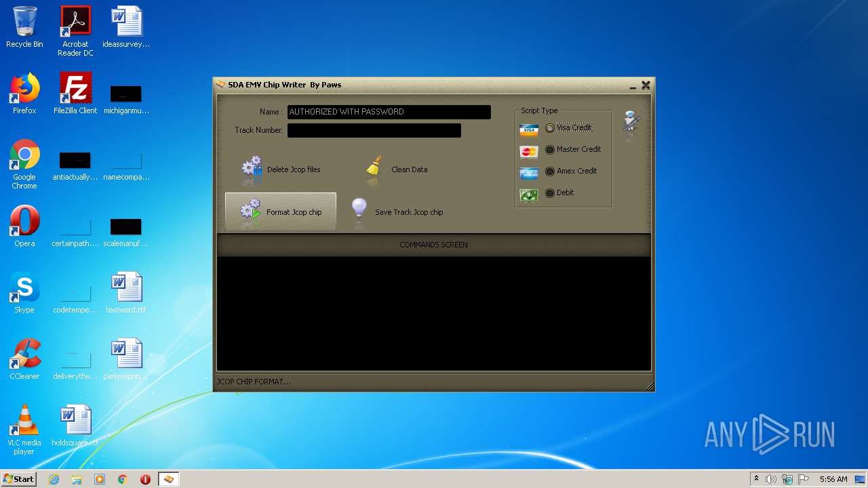The width and height of the screenshot is (868, 488).
Task: Click the volume speaker tray icon
Action: [x=771, y=479]
